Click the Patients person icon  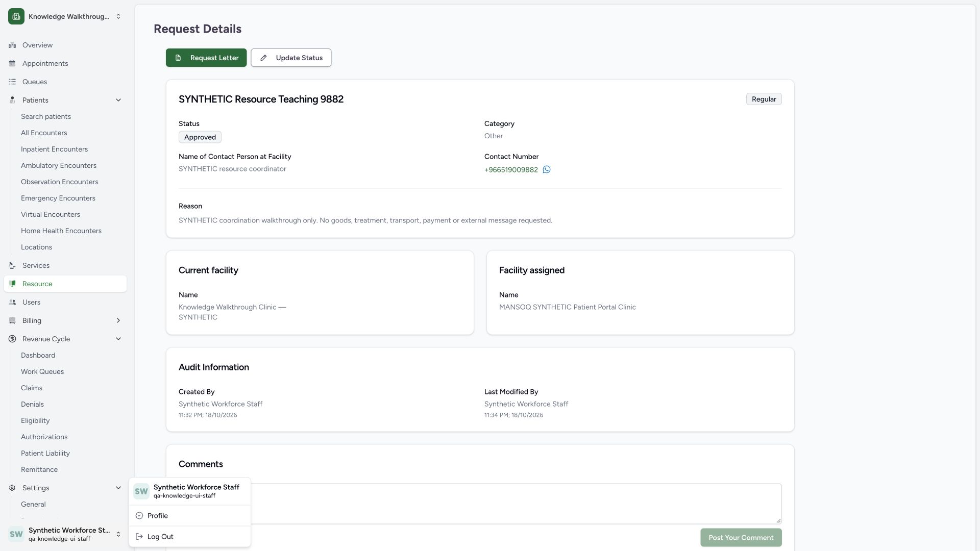tap(12, 101)
